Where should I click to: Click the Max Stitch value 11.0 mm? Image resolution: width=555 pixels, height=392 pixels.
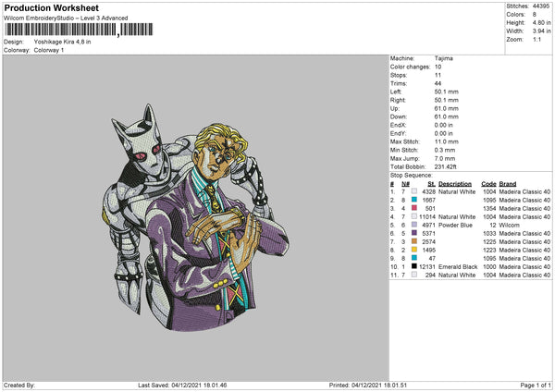click(447, 141)
